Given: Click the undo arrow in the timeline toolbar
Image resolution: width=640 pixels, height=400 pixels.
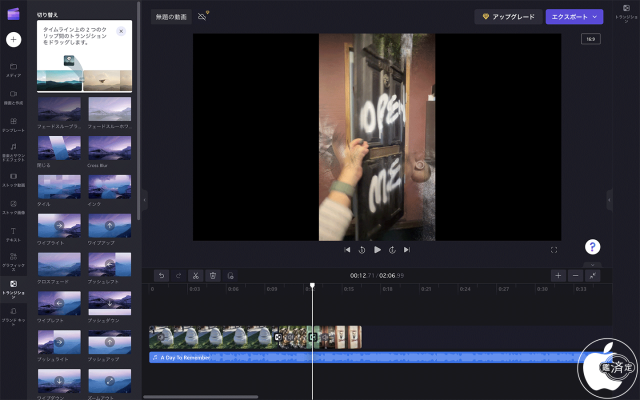Looking at the screenshot, I should click(x=160, y=275).
